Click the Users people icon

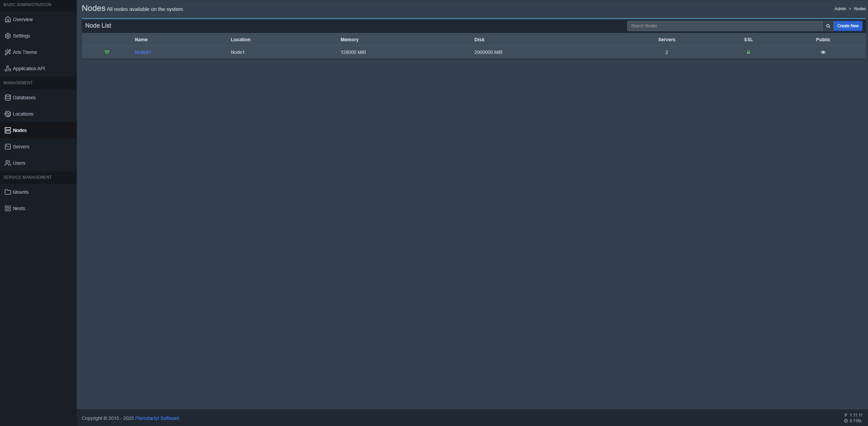point(8,163)
